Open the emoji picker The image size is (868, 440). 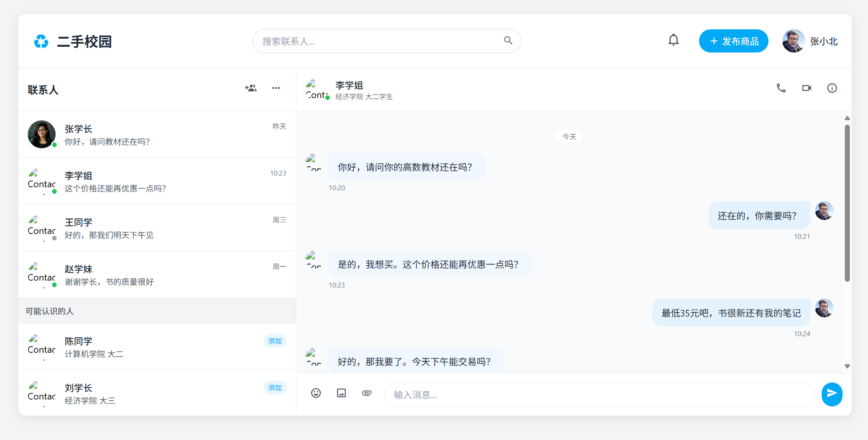point(316,393)
